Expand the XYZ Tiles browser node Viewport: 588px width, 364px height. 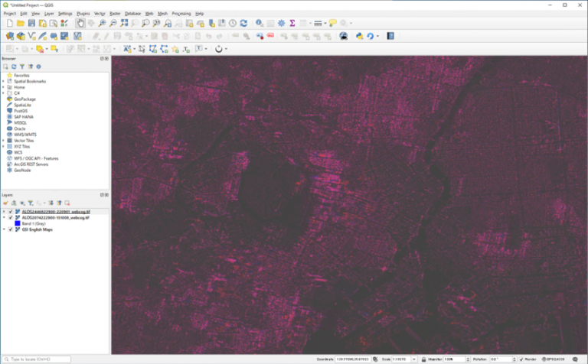coord(3,146)
